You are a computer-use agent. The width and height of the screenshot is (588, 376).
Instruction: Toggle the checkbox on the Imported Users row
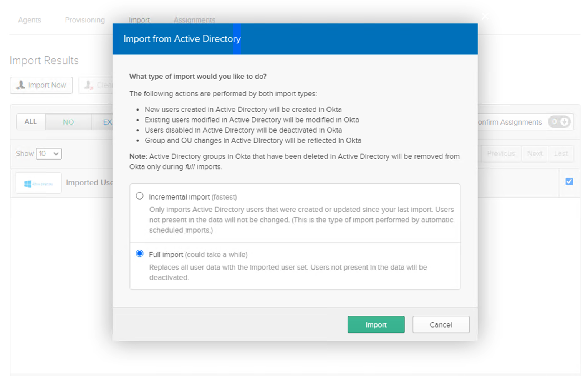click(x=569, y=181)
